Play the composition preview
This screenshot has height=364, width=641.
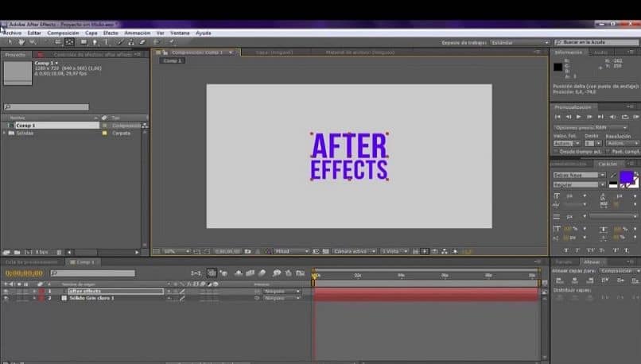pyautogui.click(x=578, y=117)
